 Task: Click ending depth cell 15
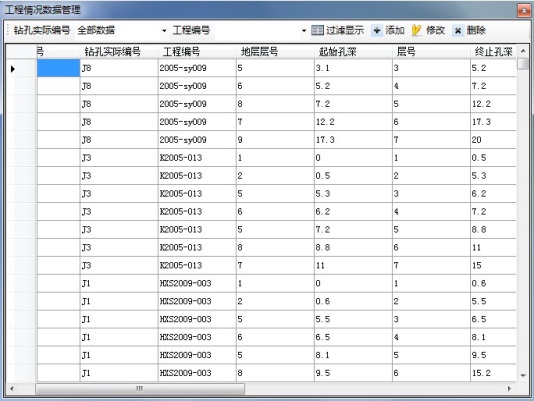point(493,265)
